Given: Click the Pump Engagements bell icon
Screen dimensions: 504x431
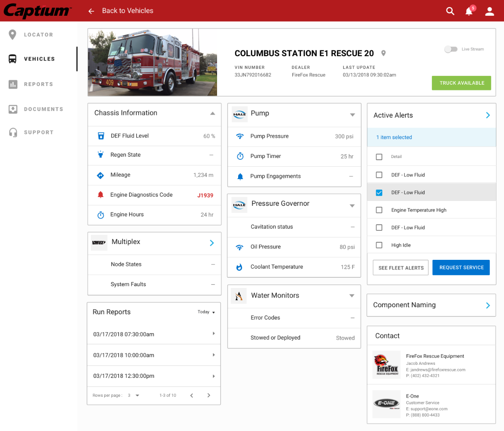Looking at the screenshot, I should (x=240, y=176).
